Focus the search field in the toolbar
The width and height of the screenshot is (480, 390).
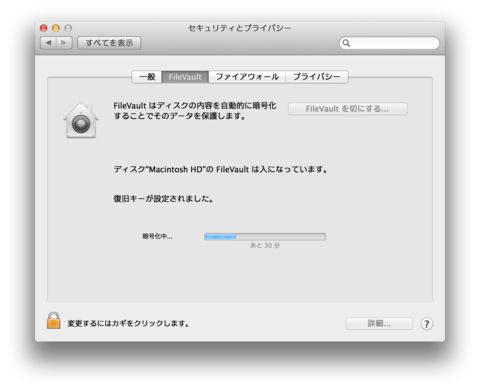389,43
